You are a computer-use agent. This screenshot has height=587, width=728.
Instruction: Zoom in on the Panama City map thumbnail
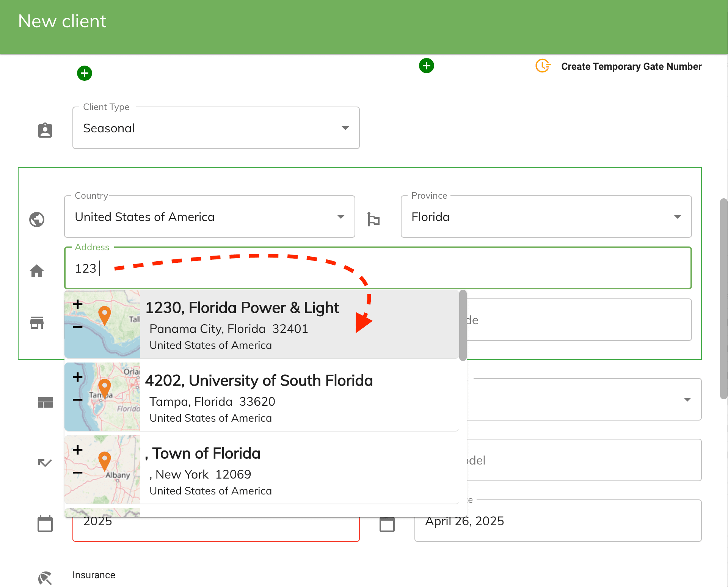(x=78, y=304)
